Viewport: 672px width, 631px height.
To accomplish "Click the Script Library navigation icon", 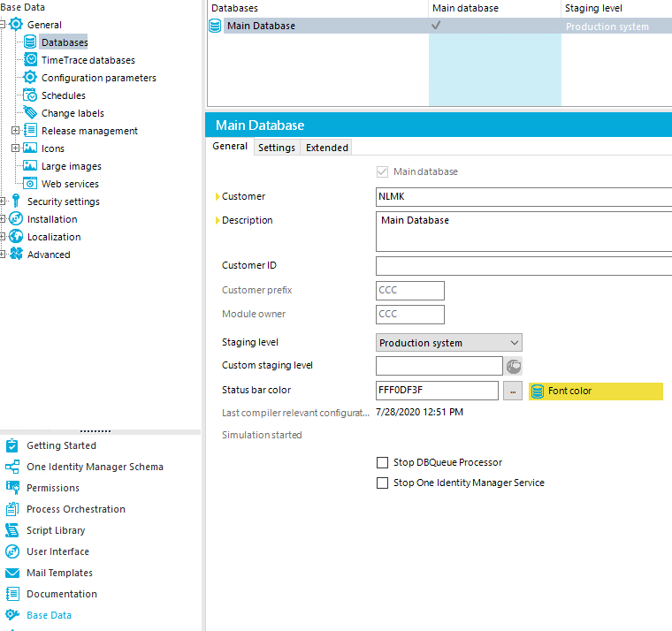I will 12,530.
